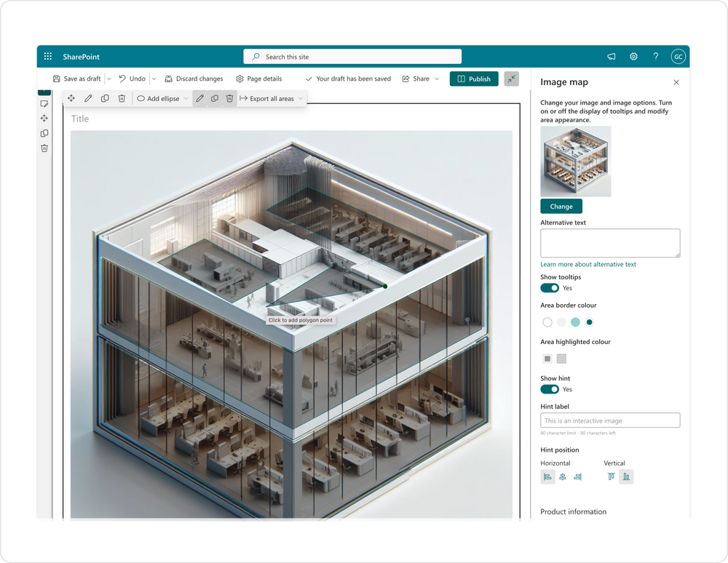
Task: Open the Export all areas tool
Action: pos(271,98)
